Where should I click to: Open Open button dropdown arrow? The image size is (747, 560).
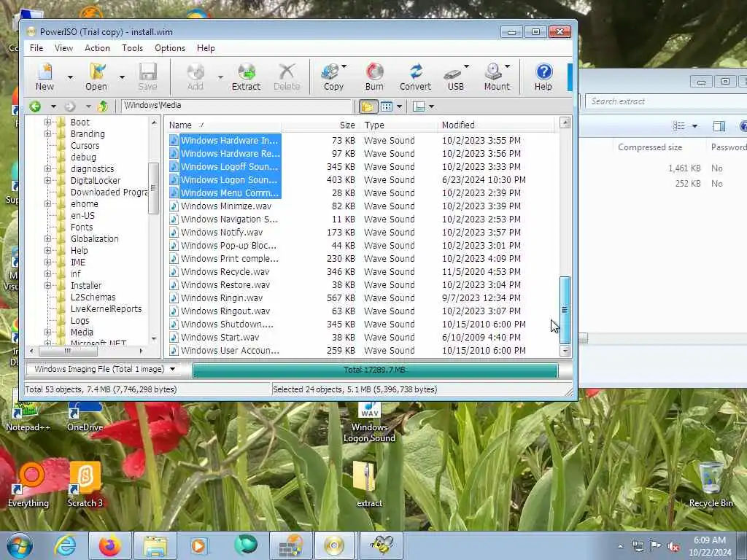tap(122, 77)
